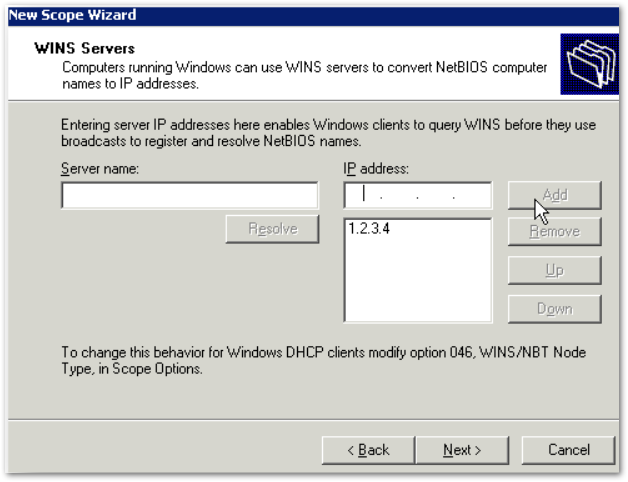Focus the Server name text field
Viewport: 628px width, 482px height.
coord(189,195)
